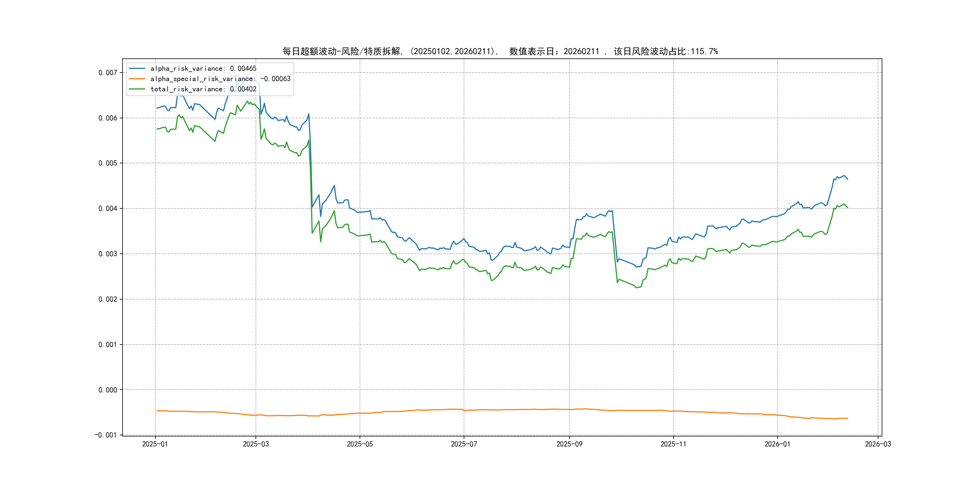This screenshot has width=980, height=490.
Task: Click the 2025-07 x-axis tick label
Action: pos(464,444)
